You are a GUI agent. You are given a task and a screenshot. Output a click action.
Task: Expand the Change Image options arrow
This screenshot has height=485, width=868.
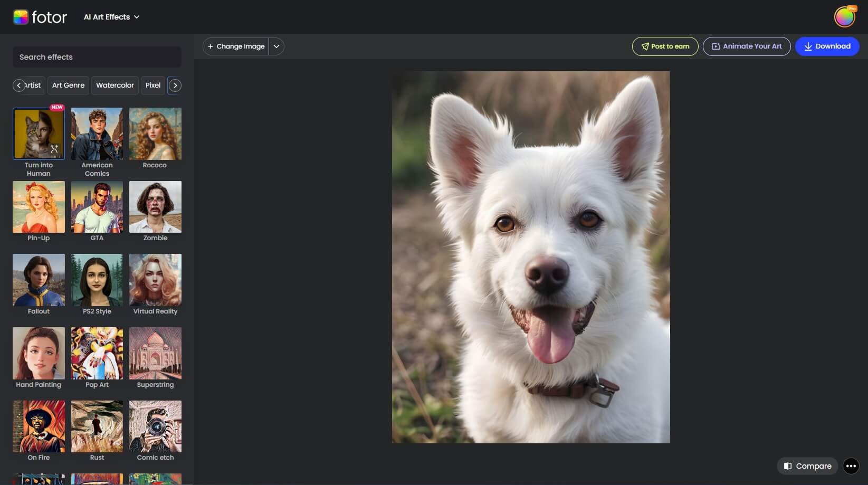(276, 46)
